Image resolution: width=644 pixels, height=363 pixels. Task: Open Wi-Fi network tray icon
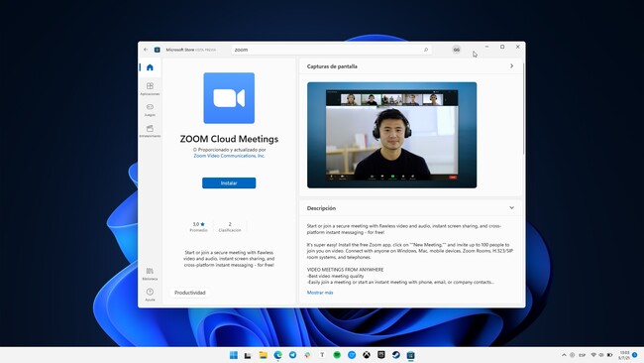pyautogui.click(x=593, y=355)
